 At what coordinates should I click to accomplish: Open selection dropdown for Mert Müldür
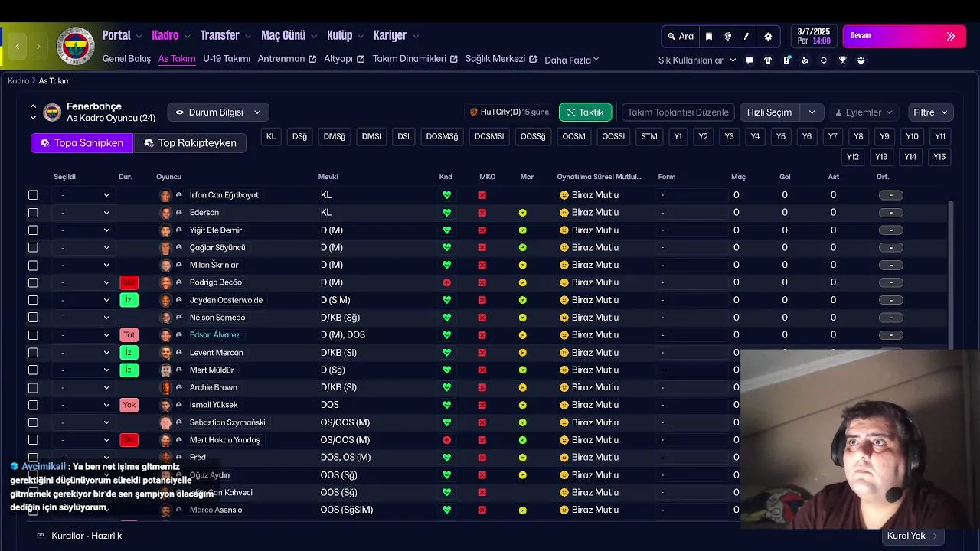pyautogui.click(x=84, y=370)
